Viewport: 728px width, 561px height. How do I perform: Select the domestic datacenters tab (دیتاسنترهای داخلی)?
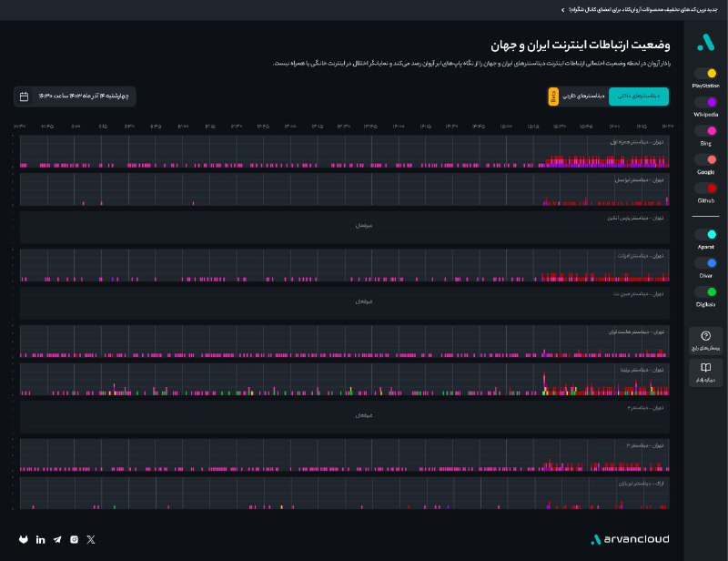point(639,97)
